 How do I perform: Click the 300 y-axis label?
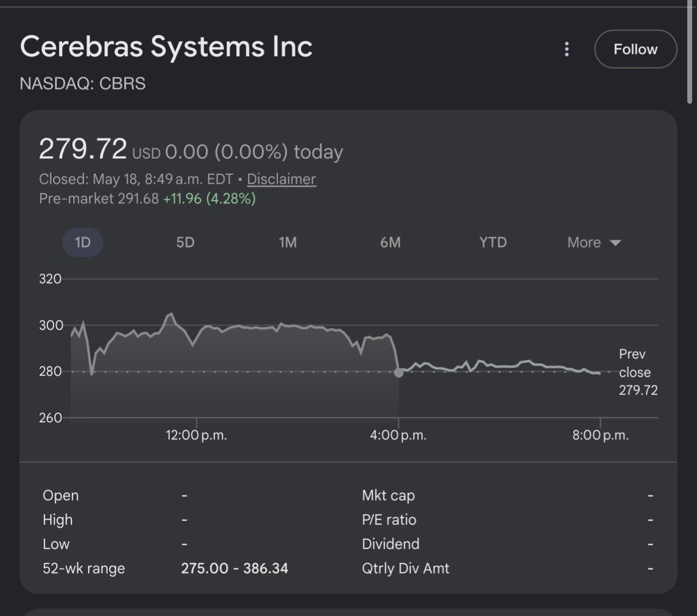(51, 325)
